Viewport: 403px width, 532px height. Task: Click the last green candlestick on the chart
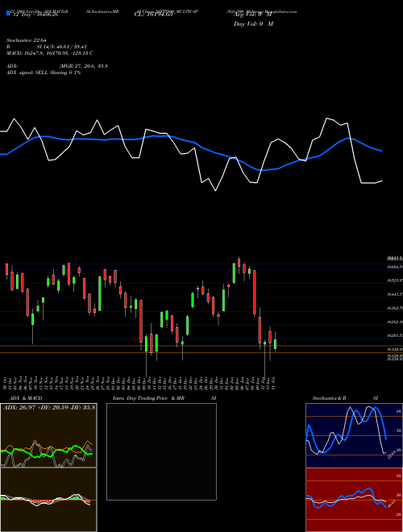click(275, 343)
